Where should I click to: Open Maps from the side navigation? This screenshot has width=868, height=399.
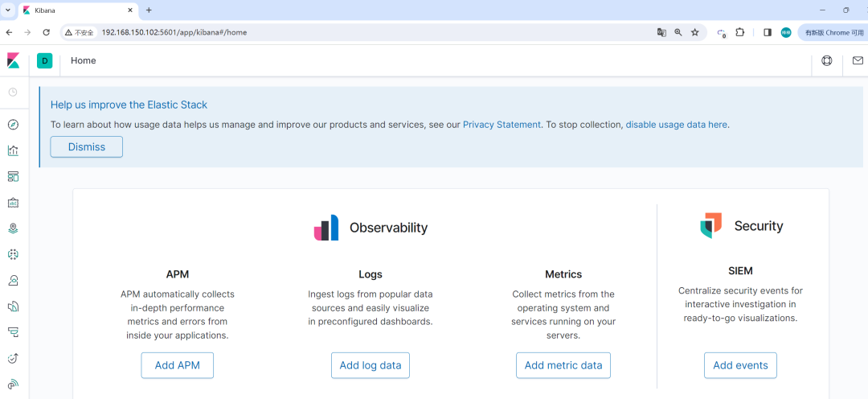point(13,228)
